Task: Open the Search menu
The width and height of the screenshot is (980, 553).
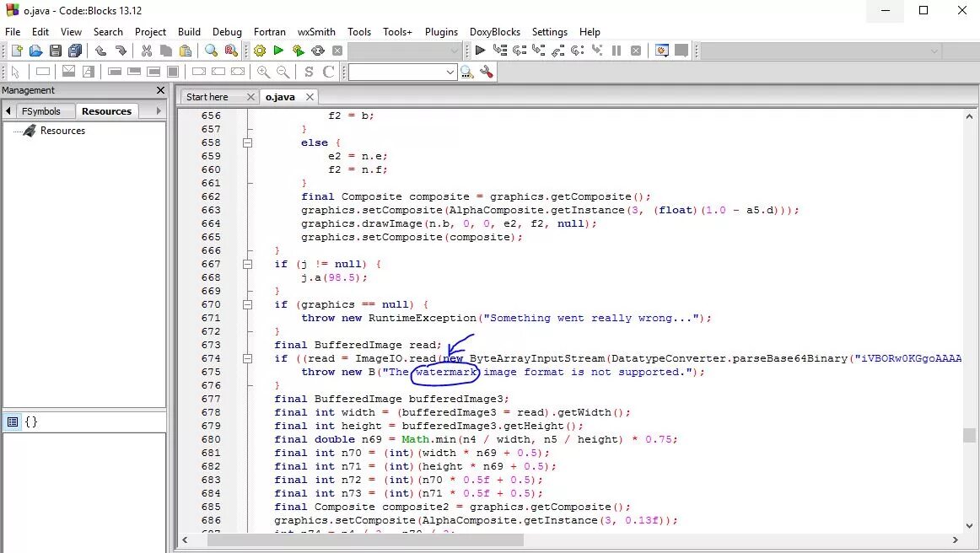Action: [x=108, y=32]
